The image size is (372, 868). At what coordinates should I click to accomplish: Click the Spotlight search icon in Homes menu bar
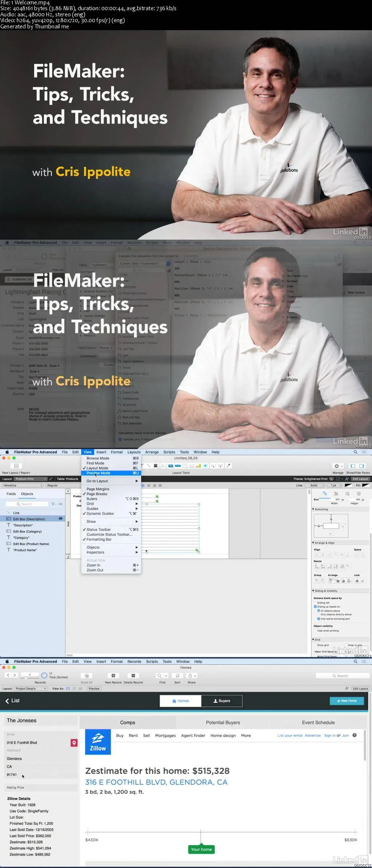tap(355, 661)
